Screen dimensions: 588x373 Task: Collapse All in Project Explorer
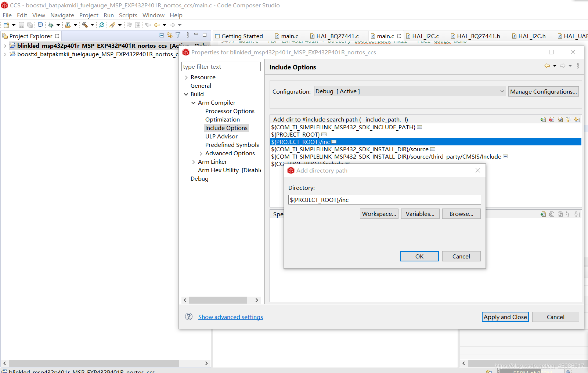coord(162,35)
